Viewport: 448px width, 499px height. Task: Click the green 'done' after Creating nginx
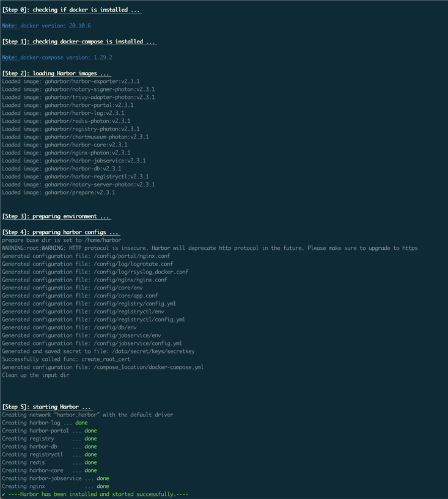pyautogui.click(x=103, y=486)
